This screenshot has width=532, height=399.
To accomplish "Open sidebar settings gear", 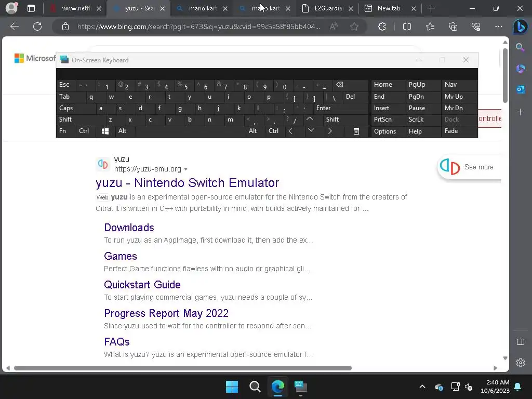I will point(521,362).
